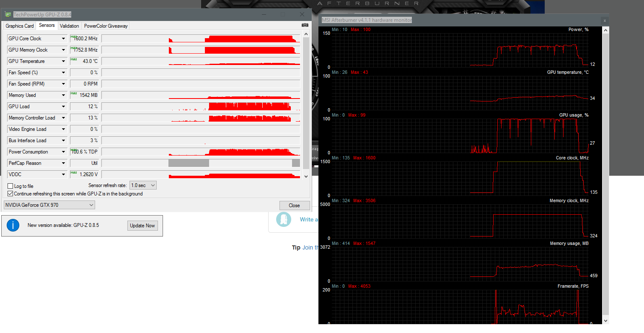Click the PerfCap Reason graph bar
Viewport: 644px width, 333px height.
pos(201,163)
